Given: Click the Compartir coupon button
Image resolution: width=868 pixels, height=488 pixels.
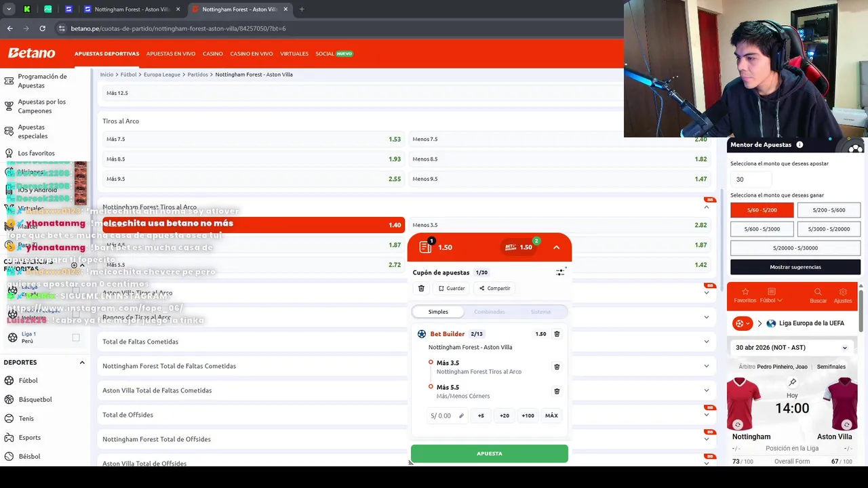Looking at the screenshot, I should [x=495, y=288].
